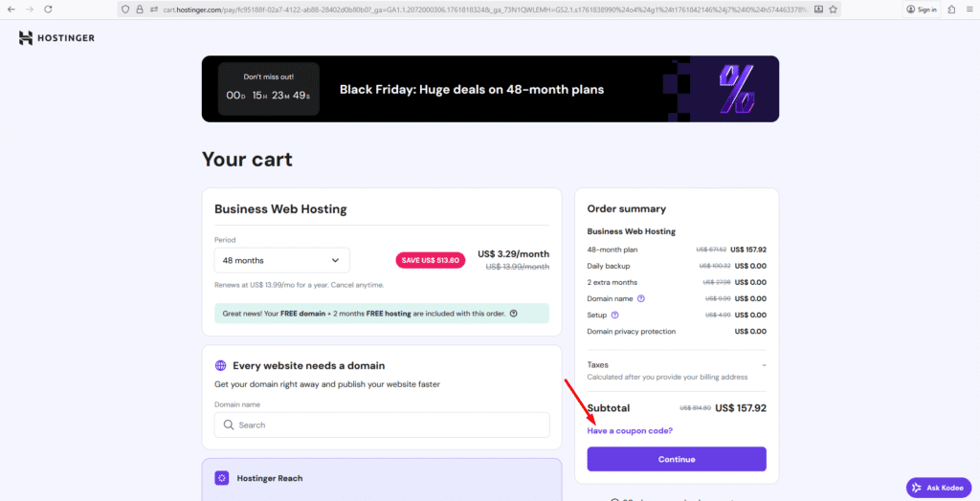Click the Black Friday countdown timer
This screenshot has width=980, height=501.
click(269, 89)
